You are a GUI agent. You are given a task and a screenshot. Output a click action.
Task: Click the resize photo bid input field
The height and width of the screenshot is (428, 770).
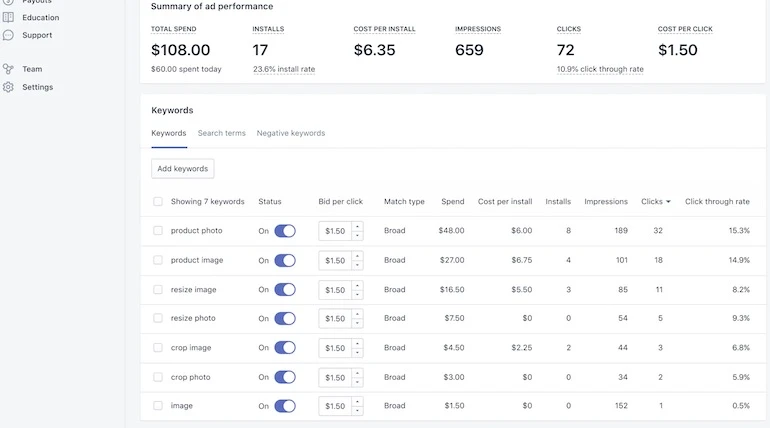click(x=335, y=319)
